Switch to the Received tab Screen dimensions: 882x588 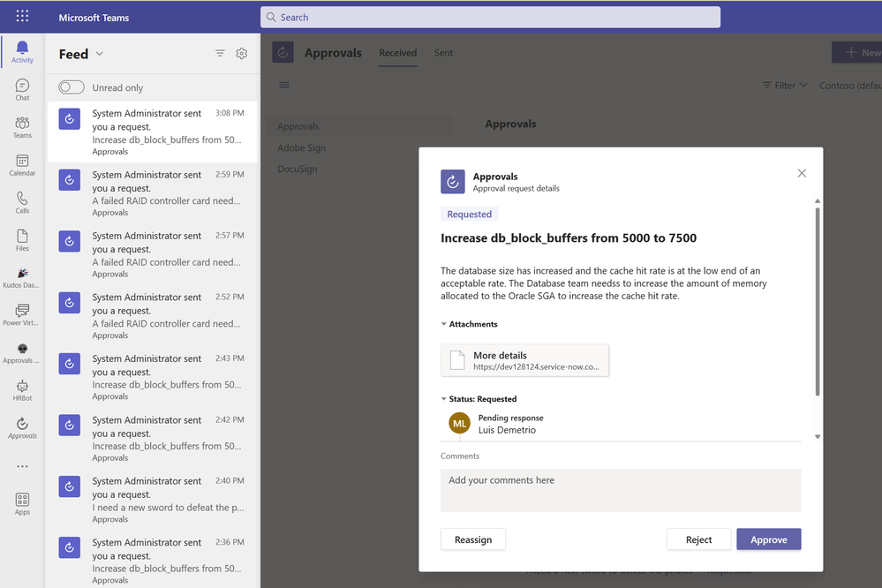tap(397, 53)
